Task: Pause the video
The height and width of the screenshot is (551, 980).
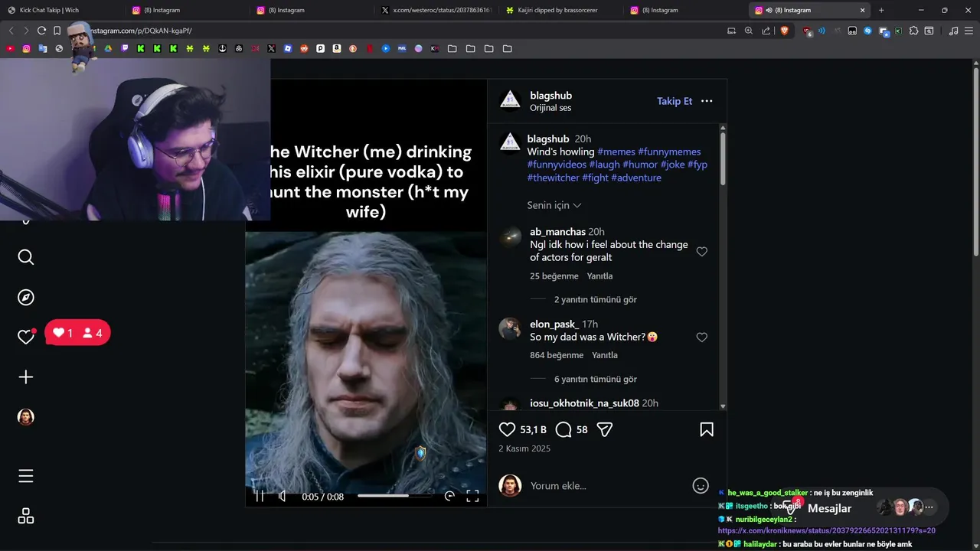Action: (x=260, y=496)
